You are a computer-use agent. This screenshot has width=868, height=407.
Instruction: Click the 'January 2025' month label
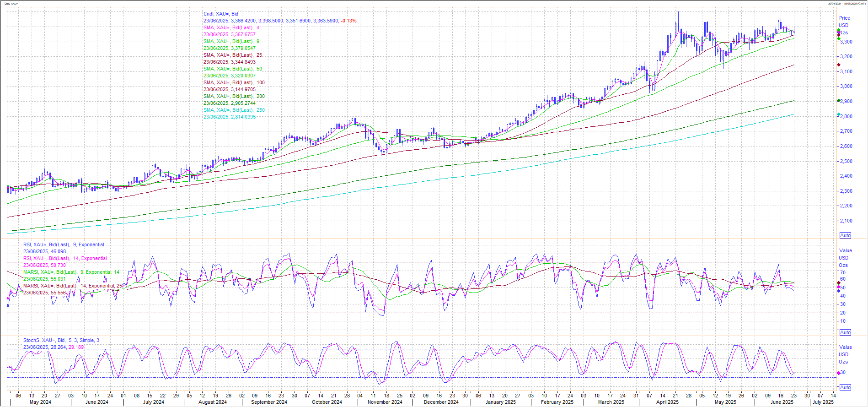click(500, 402)
